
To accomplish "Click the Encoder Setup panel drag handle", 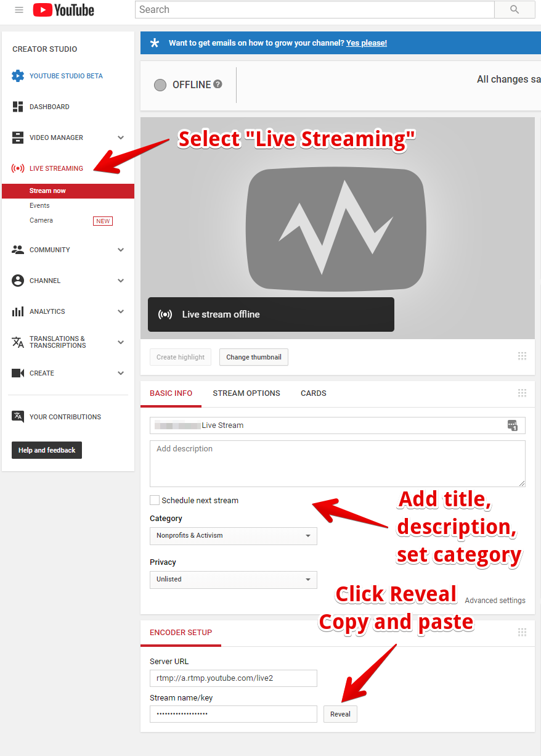I will (x=523, y=632).
